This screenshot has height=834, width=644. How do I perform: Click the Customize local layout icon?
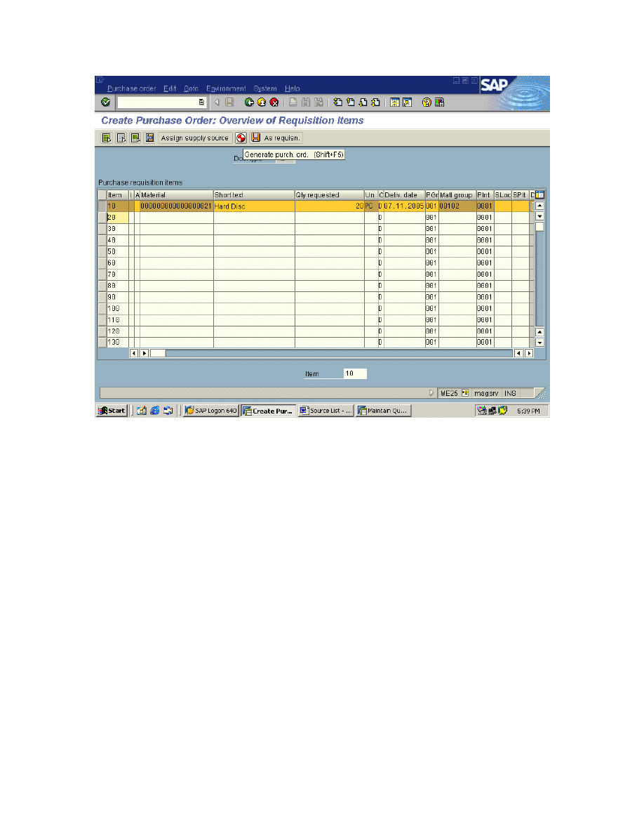pyautogui.click(x=439, y=102)
